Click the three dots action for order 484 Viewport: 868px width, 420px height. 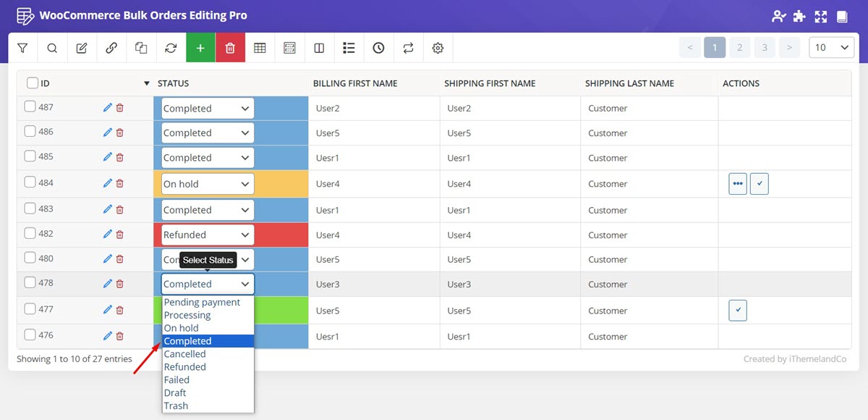click(738, 184)
